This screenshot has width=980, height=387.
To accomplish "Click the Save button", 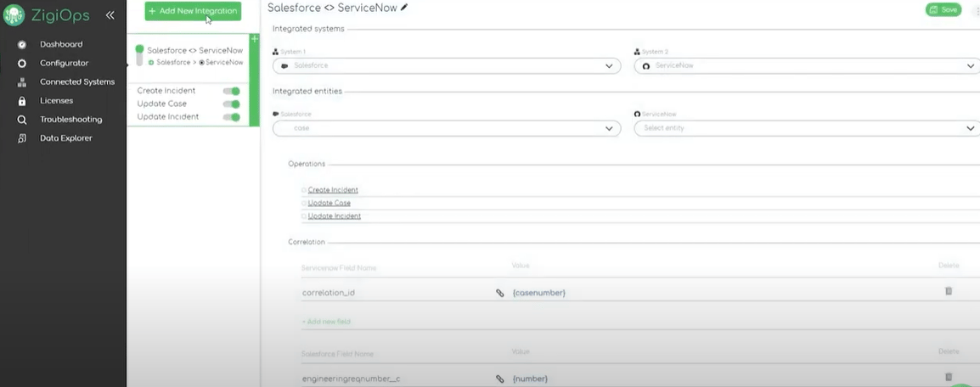I will (943, 10).
